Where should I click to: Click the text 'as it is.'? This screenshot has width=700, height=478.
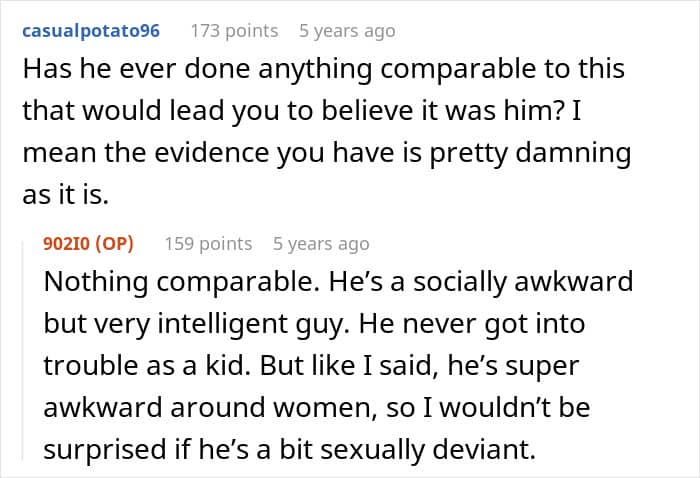[67, 197]
